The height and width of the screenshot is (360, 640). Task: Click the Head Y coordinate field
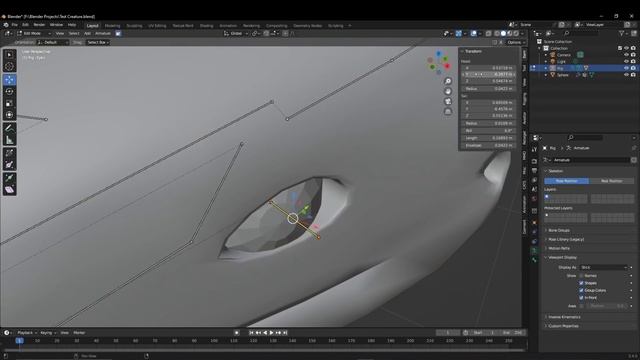488,74
